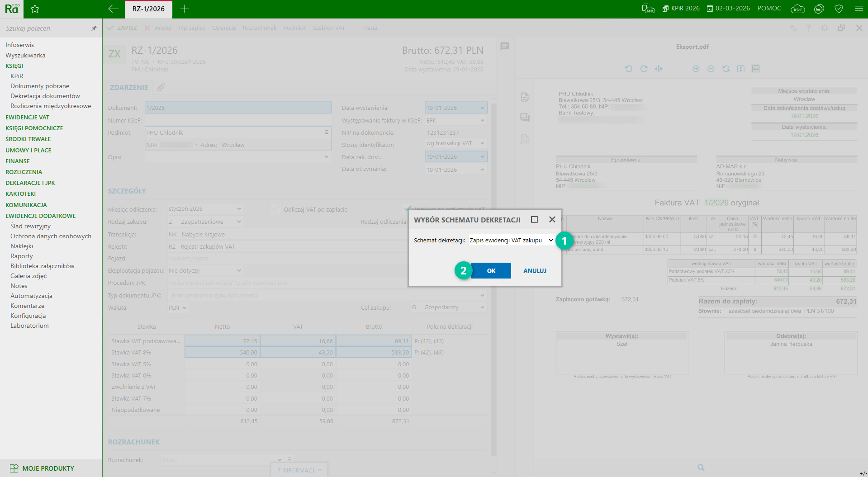Pin the command search panel

pos(94,28)
